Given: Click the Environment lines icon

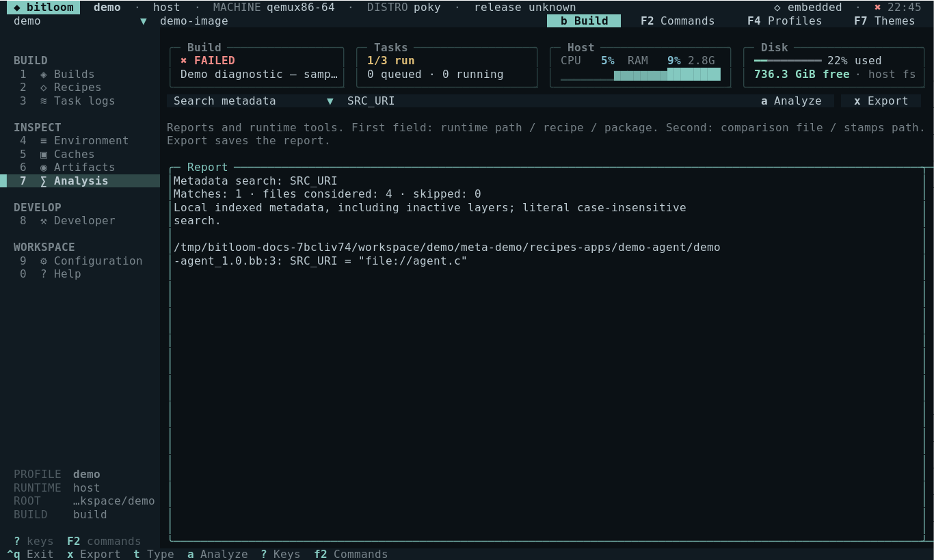Looking at the screenshot, I should tap(44, 141).
